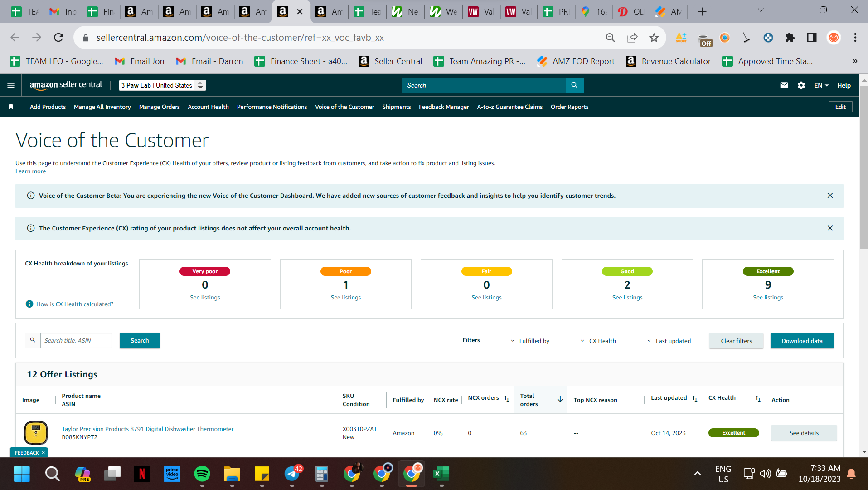Viewport: 868px width, 490px height.
Task: Click the bookmark flag icon in nav bar
Action: tap(11, 107)
